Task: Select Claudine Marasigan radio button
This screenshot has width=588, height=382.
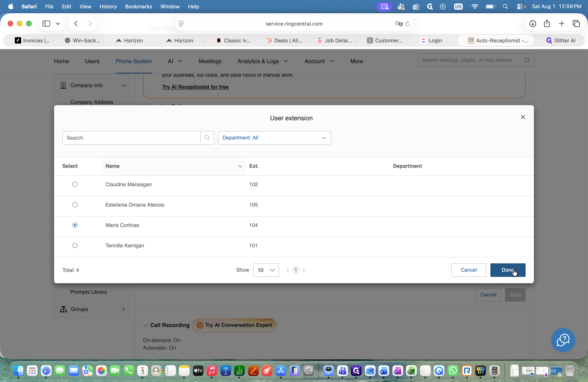Action: (75, 184)
